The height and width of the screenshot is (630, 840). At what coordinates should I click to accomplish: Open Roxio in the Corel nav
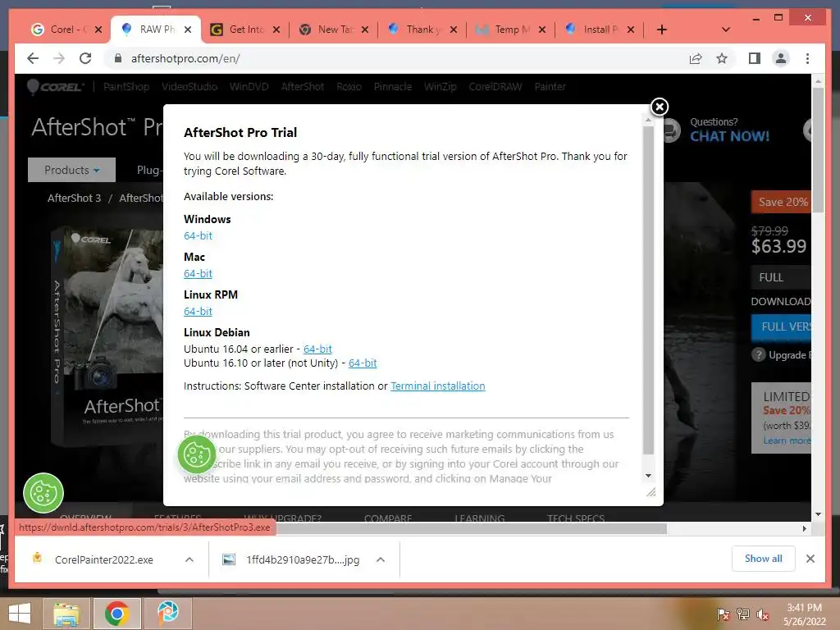point(349,87)
